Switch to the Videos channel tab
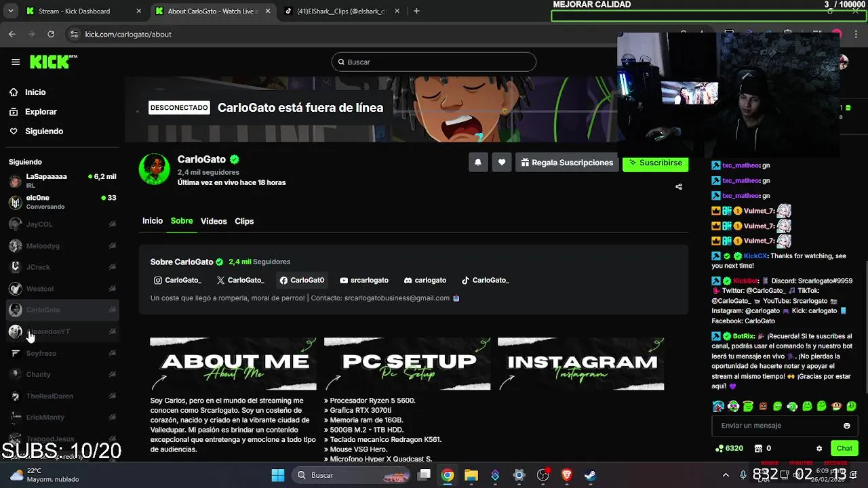Screen dimensions: 868x488 (x=214, y=222)
